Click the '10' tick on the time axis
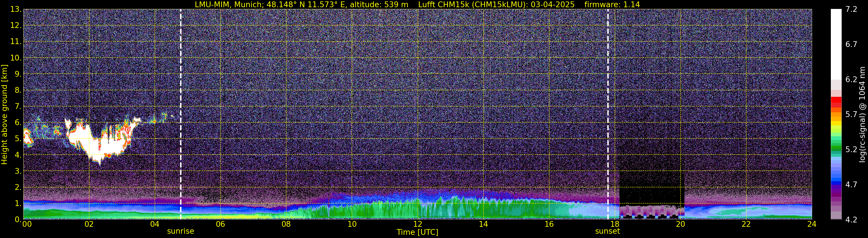Image resolution: width=868 pixels, height=238 pixels. [352, 224]
